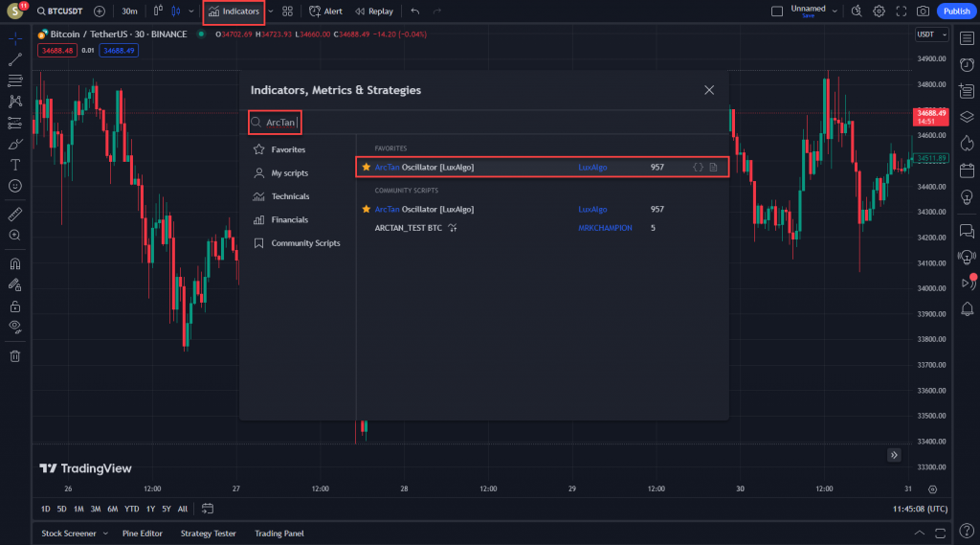Expand the Stock Screener dropdown arrow
980x545 pixels.
pos(105,534)
